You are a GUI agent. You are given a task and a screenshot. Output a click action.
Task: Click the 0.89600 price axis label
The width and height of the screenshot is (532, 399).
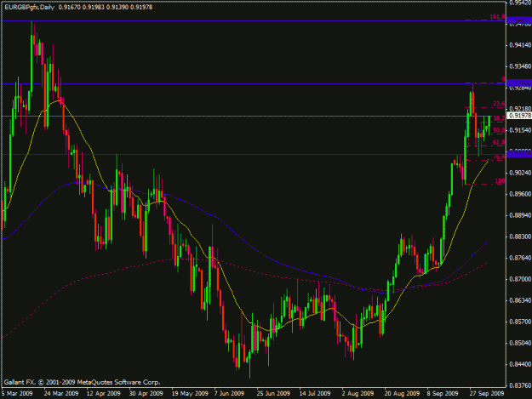click(520, 194)
